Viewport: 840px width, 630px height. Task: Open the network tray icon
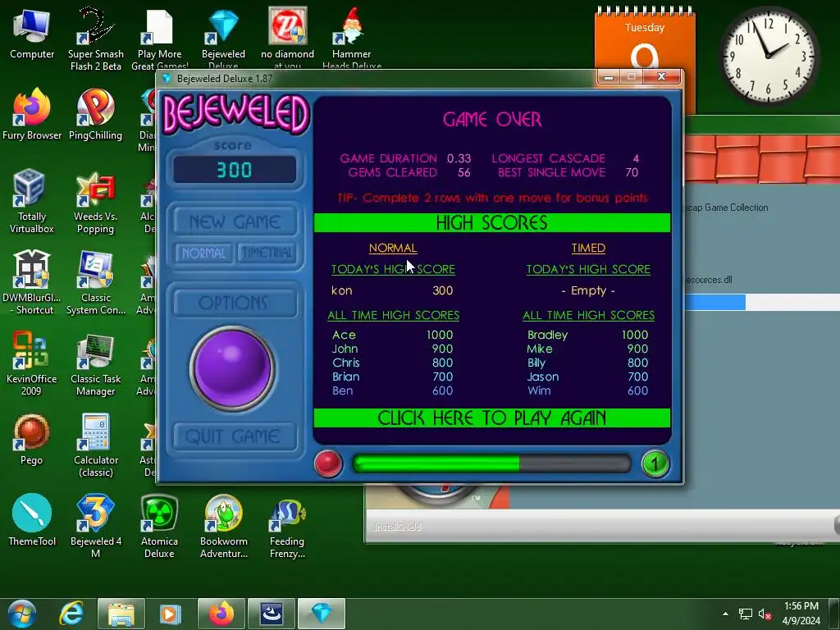(745, 614)
